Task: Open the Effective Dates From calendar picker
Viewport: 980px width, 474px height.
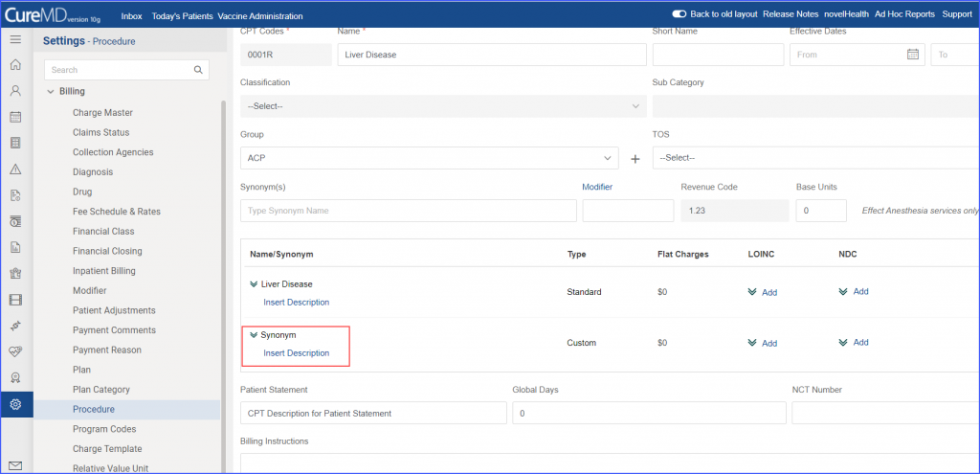Action: click(912, 55)
